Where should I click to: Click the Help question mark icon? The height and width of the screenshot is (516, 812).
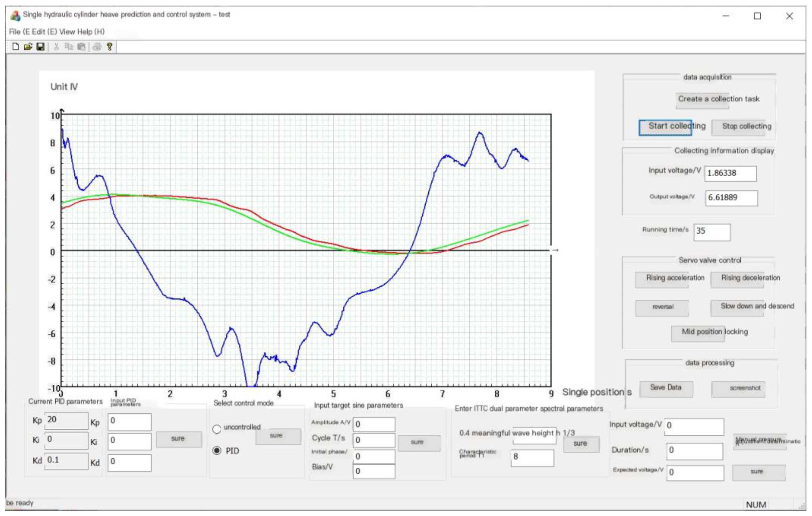(109, 47)
